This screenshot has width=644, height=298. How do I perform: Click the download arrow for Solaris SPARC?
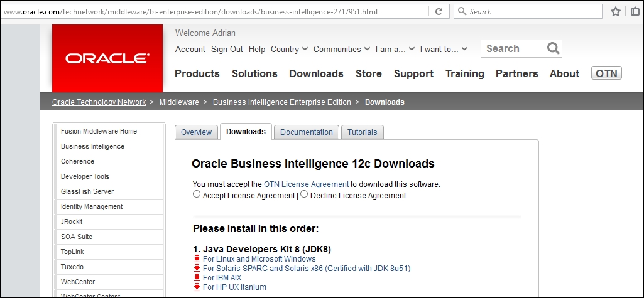[x=197, y=269]
